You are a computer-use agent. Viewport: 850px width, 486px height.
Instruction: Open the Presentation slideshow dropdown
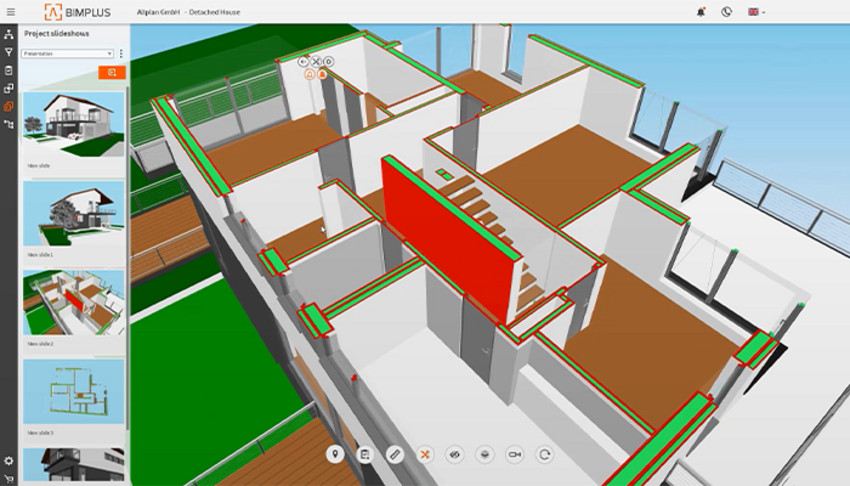67,53
